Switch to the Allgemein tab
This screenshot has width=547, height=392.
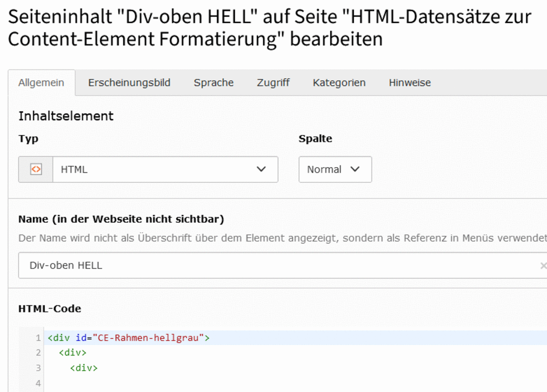(41, 83)
